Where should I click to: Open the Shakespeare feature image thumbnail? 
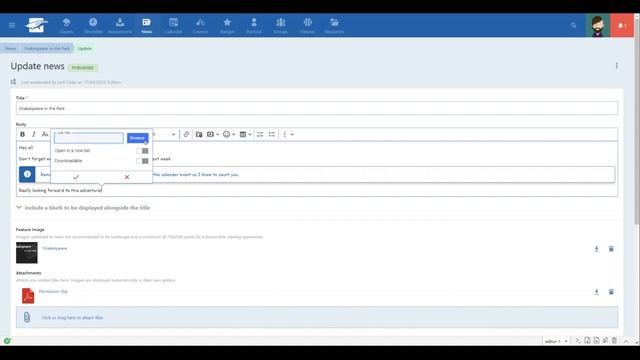click(x=27, y=253)
